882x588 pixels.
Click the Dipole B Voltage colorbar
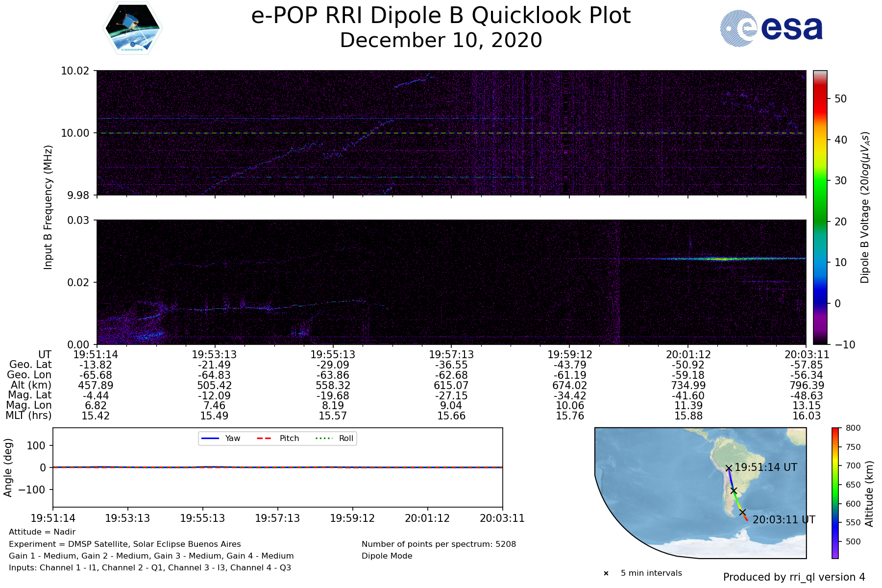tap(820, 207)
